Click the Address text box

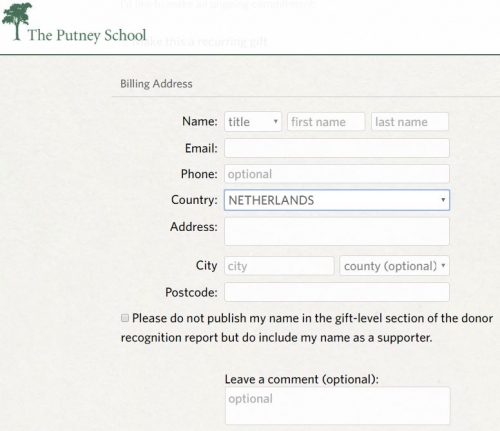tap(337, 232)
